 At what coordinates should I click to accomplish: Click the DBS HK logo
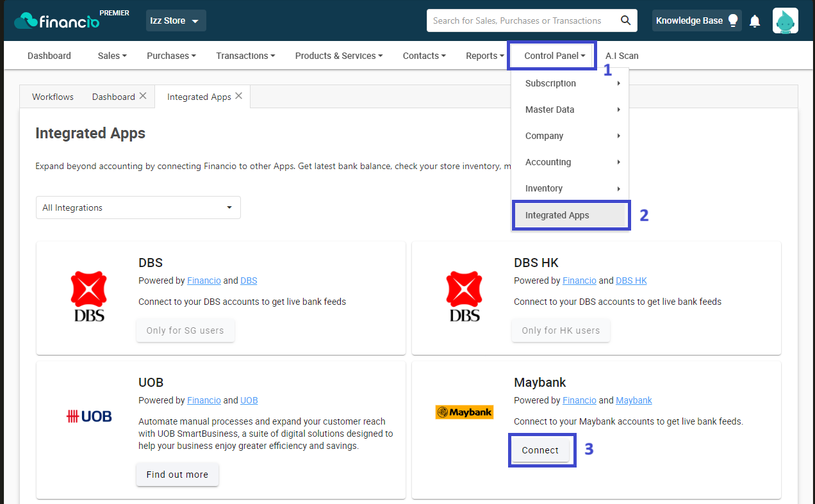click(x=465, y=296)
